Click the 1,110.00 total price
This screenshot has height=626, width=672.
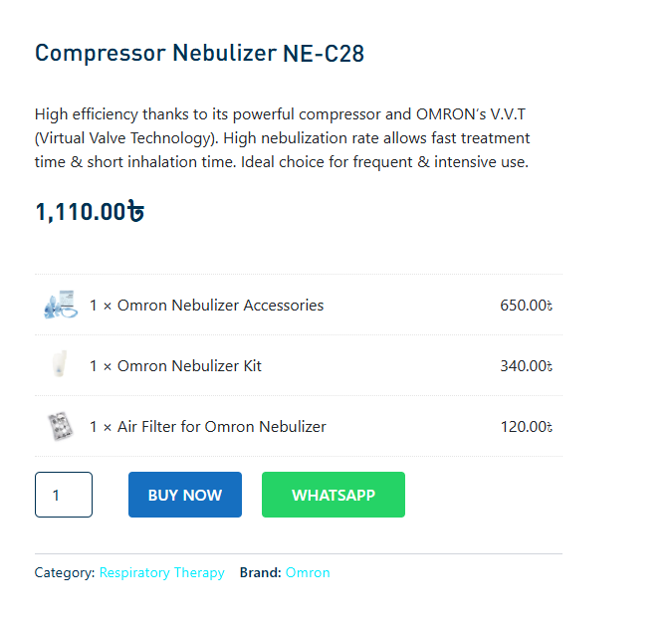pos(82,212)
